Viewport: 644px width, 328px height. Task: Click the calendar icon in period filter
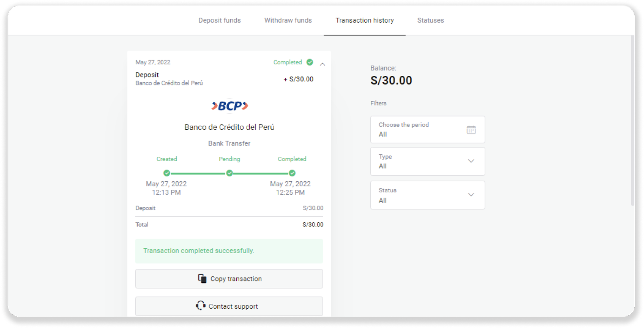pos(471,130)
